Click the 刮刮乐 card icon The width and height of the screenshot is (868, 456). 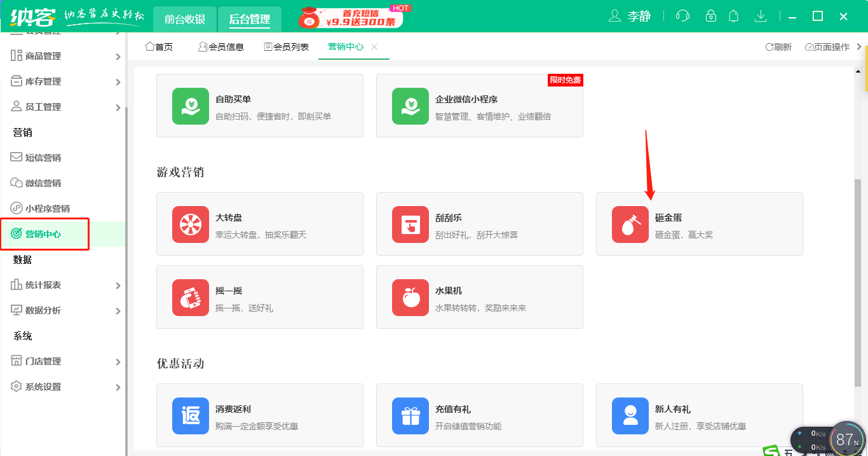(410, 225)
